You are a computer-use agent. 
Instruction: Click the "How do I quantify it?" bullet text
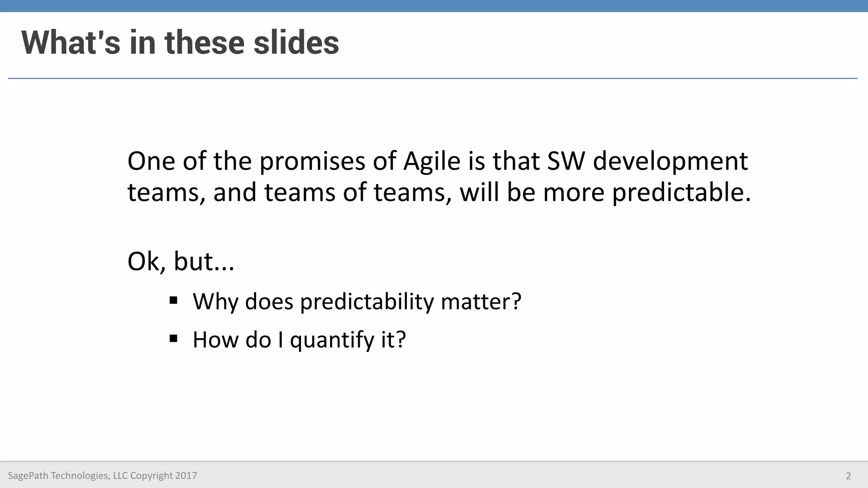click(299, 340)
